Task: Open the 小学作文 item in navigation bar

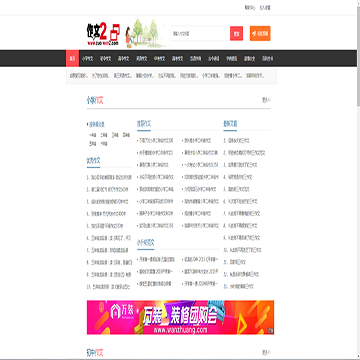Action: click(86, 58)
